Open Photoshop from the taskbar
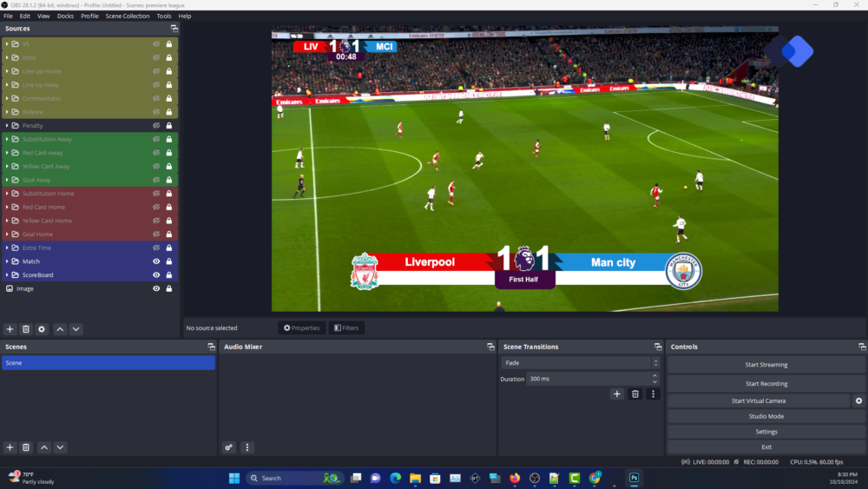 [634, 478]
